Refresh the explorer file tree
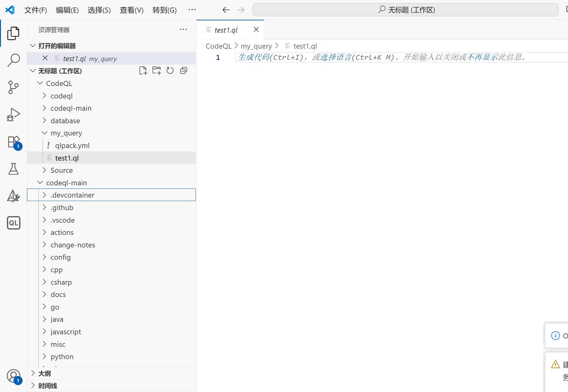Viewport: 568px width, 392px height. [x=170, y=71]
